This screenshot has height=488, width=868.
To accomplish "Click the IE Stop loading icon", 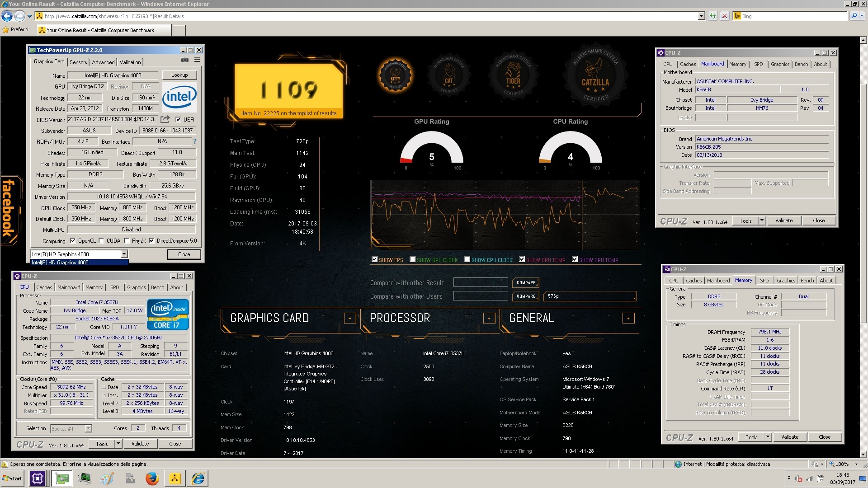I will 725,16.
